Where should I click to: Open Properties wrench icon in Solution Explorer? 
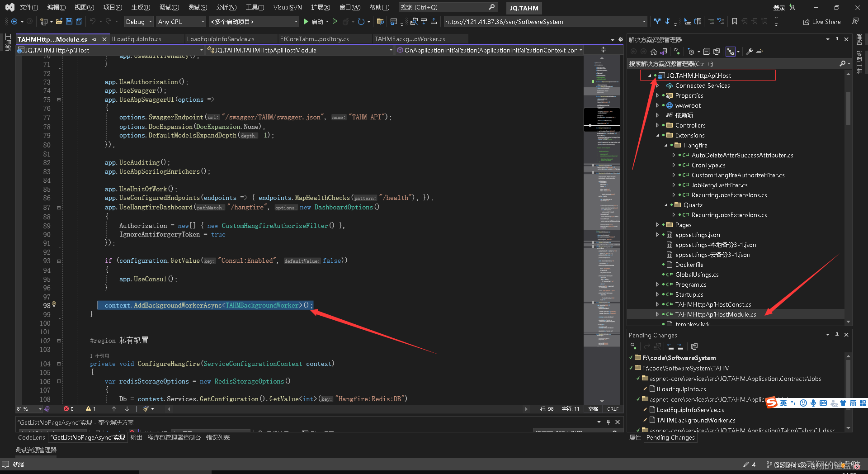[750, 52]
